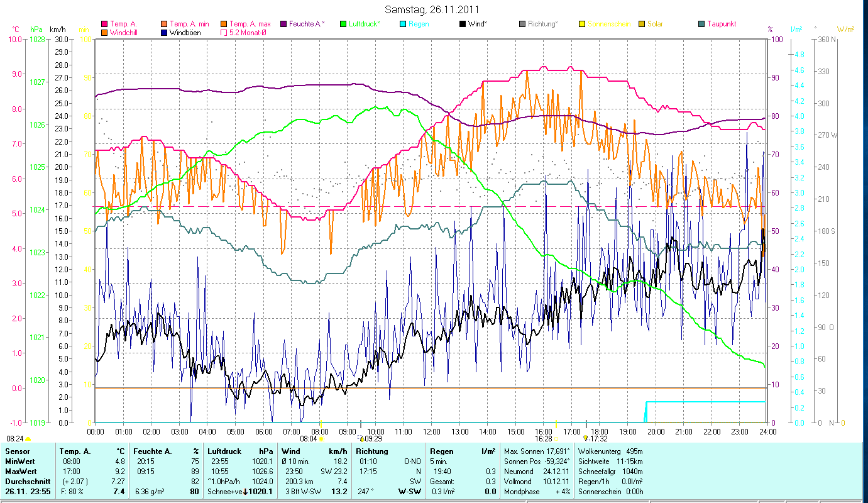The image size is (868, 503).
Task: Click the sunrise marker at 08:04
Action: click(x=321, y=438)
